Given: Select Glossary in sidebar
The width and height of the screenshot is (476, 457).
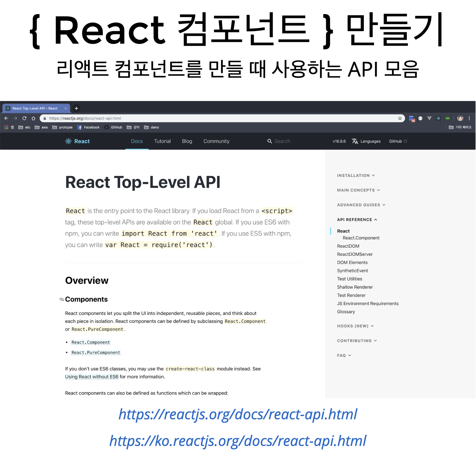Looking at the screenshot, I should point(346,312).
